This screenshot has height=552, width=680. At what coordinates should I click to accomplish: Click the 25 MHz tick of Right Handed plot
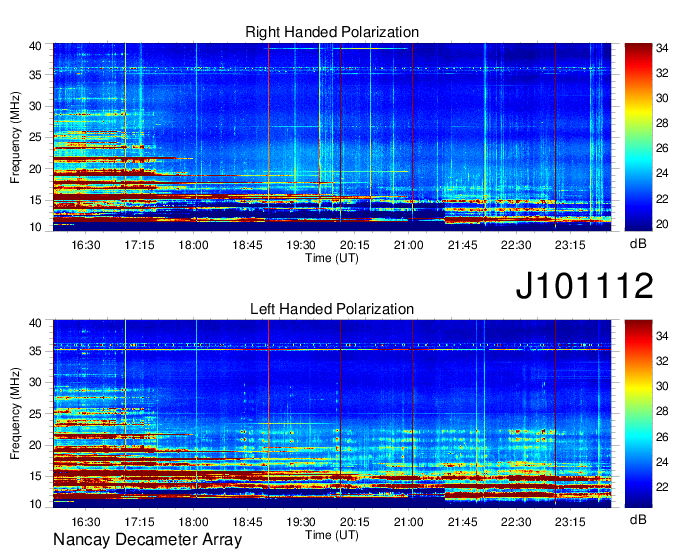coord(36,137)
